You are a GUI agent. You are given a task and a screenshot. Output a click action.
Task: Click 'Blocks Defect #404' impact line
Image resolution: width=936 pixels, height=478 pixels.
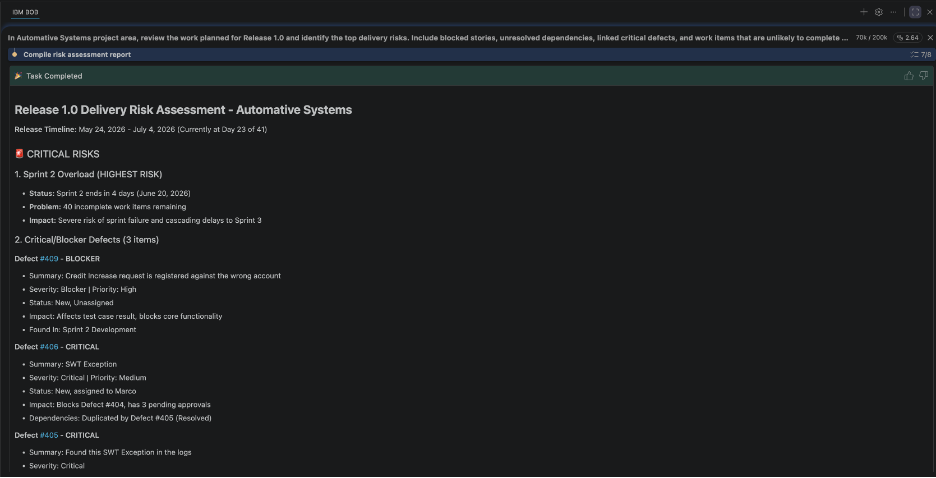(x=120, y=405)
